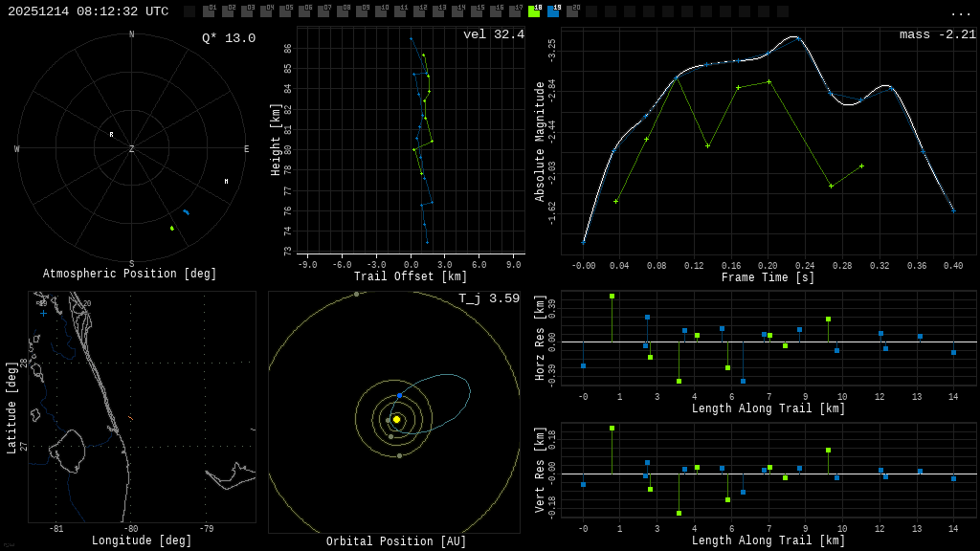Toggle the station 20 box
Viewport: 980px width, 551px height.
click(572, 11)
